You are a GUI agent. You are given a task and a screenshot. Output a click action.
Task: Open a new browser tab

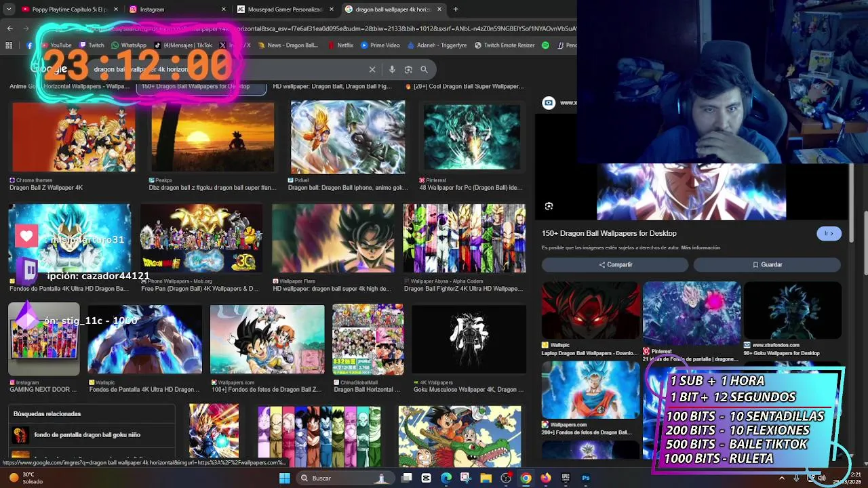(x=456, y=9)
